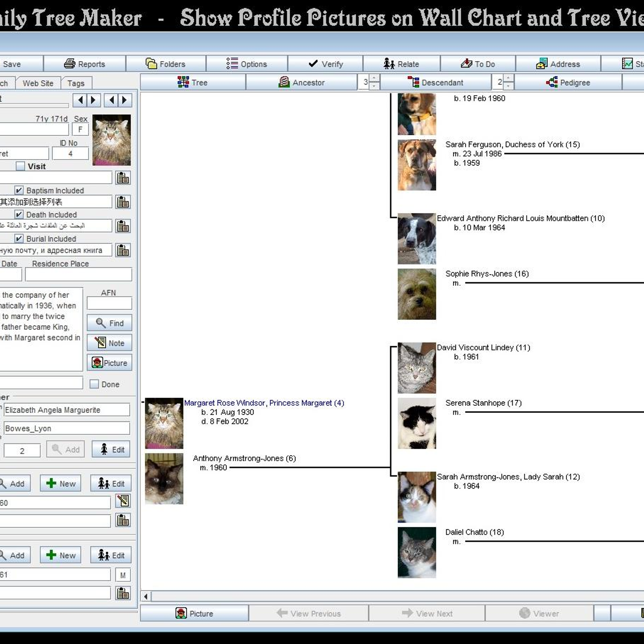Click the Picture button under AFN
This screenshot has width=644, height=644.
(x=109, y=363)
